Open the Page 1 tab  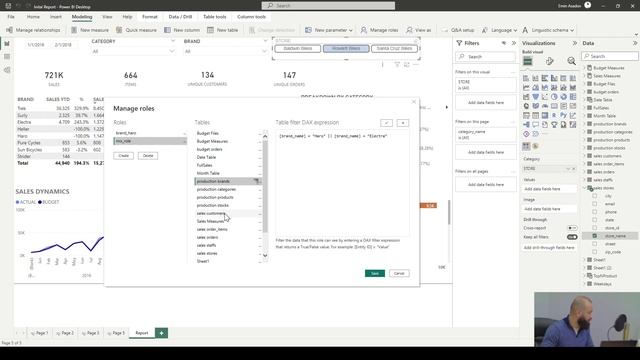(39, 333)
